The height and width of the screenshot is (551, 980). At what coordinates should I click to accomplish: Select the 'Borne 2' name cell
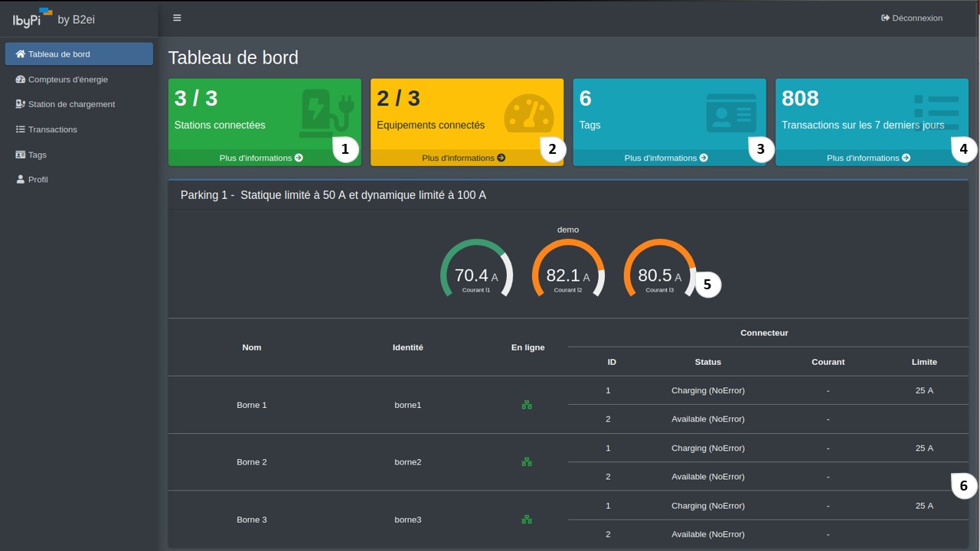pyautogui.click(x=252, y=462)
